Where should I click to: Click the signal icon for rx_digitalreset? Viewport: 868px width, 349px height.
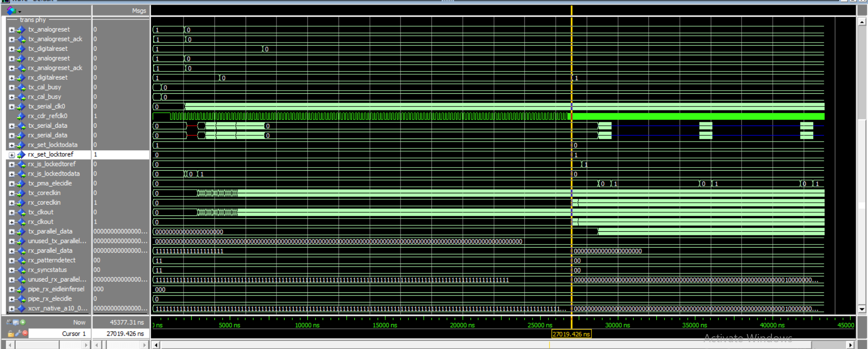pos(21,78)
